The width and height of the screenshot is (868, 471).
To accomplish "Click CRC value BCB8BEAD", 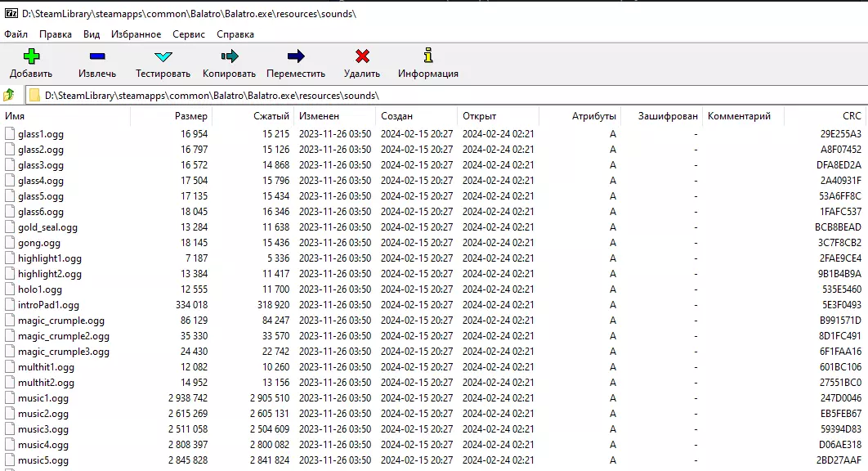I will pos(838,227).
